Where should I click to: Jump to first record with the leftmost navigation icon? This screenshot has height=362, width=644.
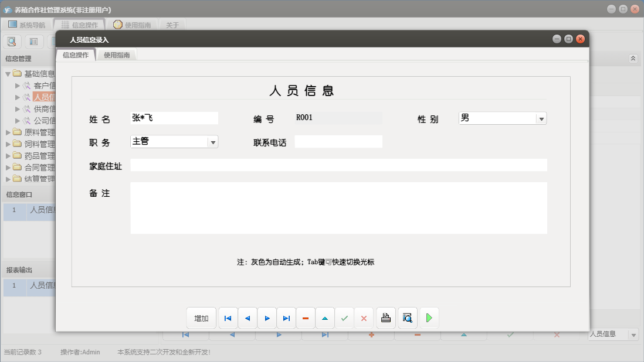[228, 317]
